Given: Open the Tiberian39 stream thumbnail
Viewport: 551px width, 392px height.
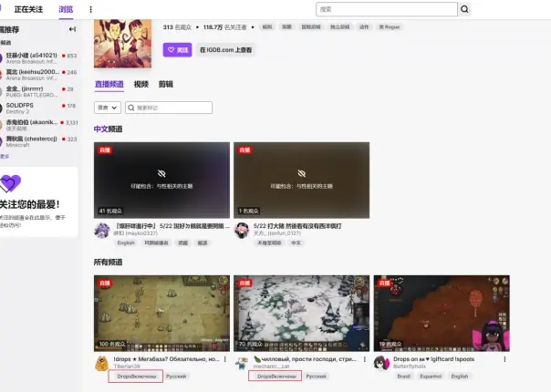Looking at the screenshot, I should 161,314.
